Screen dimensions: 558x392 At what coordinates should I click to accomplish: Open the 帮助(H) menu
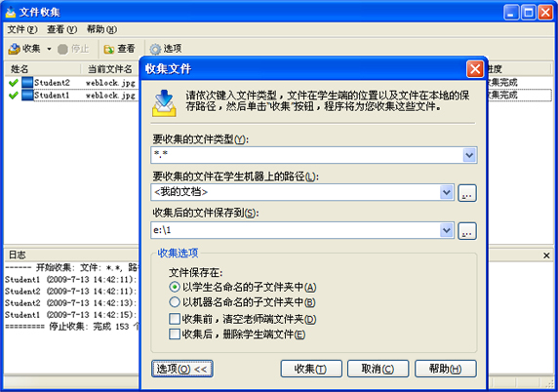(101, 29)
